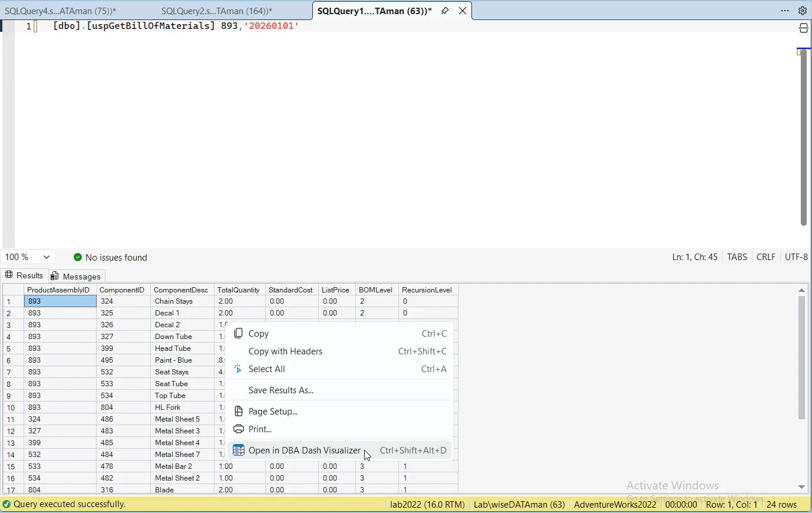Select the 'Metal Bar 2' cell
The width and height of the screenshot is (812, 513).
[182, 466]
